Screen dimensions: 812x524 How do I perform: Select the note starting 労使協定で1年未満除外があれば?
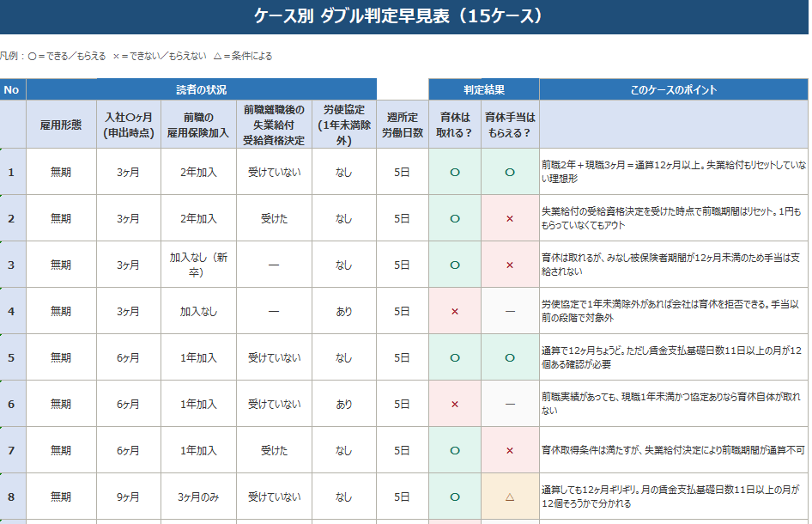[x=673, y=311]
